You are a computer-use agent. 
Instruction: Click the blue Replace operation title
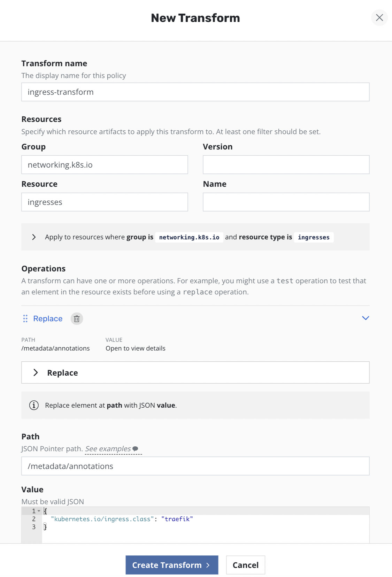point(48,319)
